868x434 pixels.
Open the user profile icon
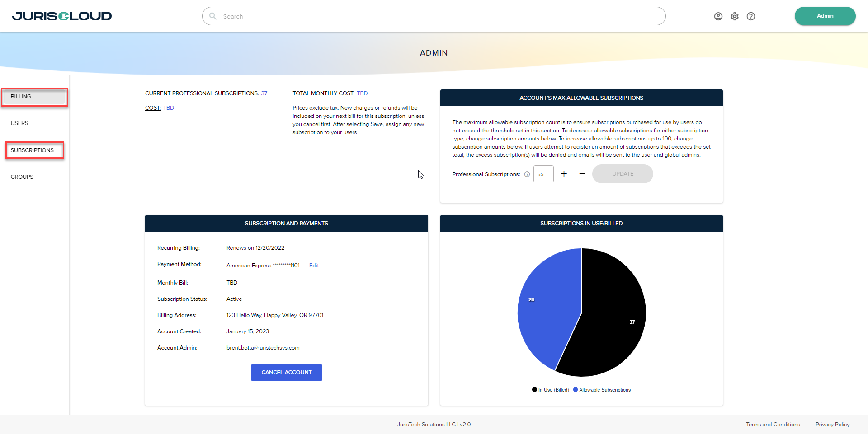click(x=718, y=16)
